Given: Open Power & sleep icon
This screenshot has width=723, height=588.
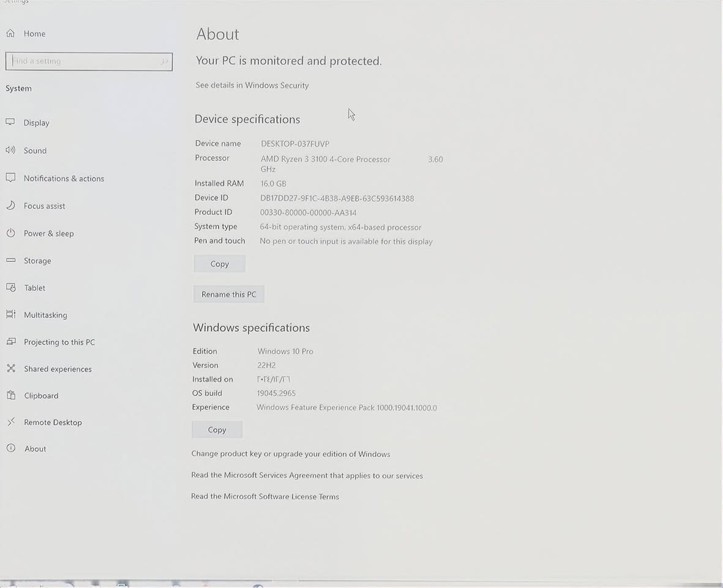Looking at the screenshot, I should (10, 233).
